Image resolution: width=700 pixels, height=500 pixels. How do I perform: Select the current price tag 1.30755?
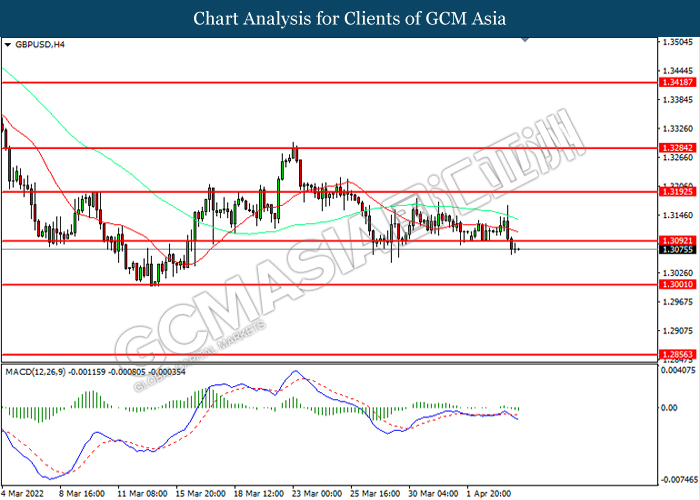point(678,250)
